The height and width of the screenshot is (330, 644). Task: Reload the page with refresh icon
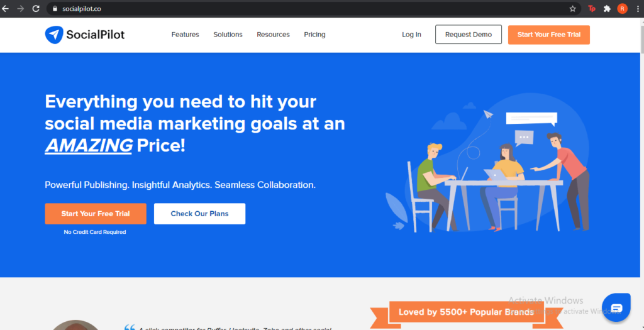click(x=36, y=9)
